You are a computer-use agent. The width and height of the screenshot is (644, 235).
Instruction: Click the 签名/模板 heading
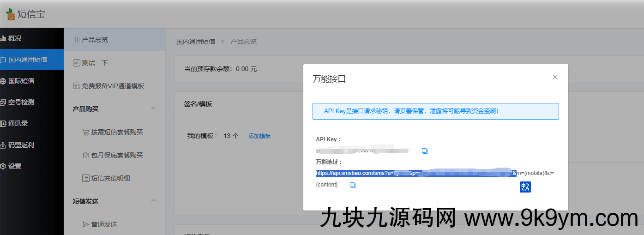(198, 104)
